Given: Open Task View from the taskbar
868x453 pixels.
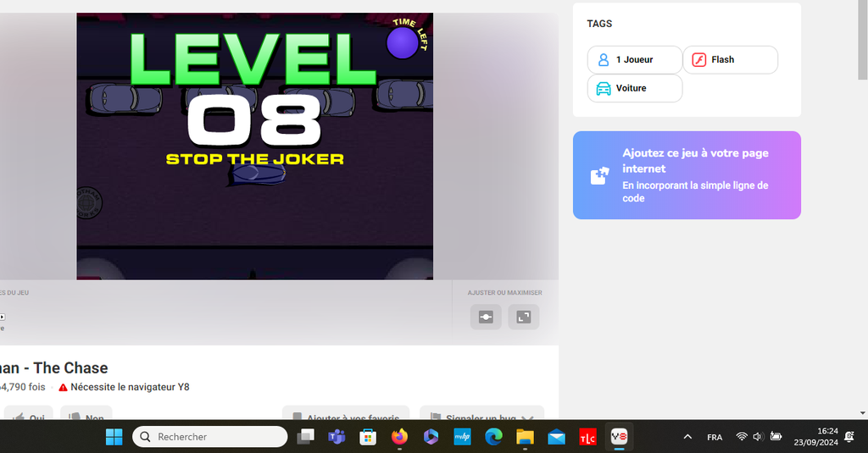Looking at the screenshot, I should pos(305,437).
